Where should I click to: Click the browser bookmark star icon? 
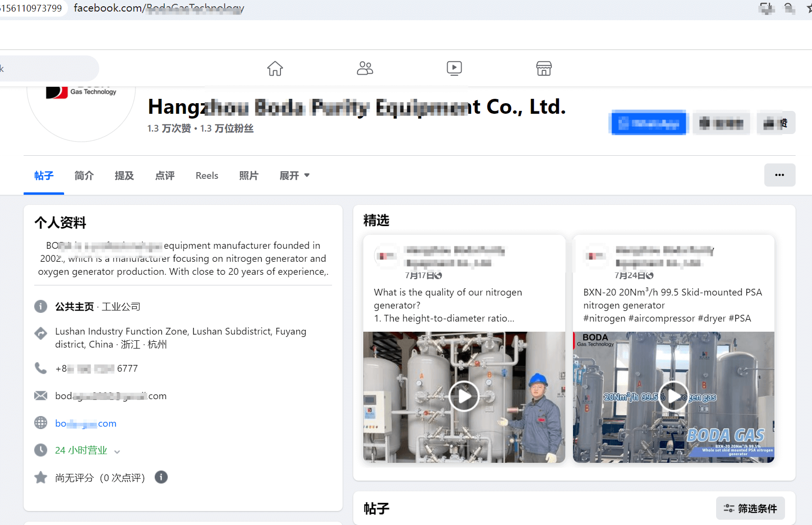pyautogui.click(x=809, y=8)
